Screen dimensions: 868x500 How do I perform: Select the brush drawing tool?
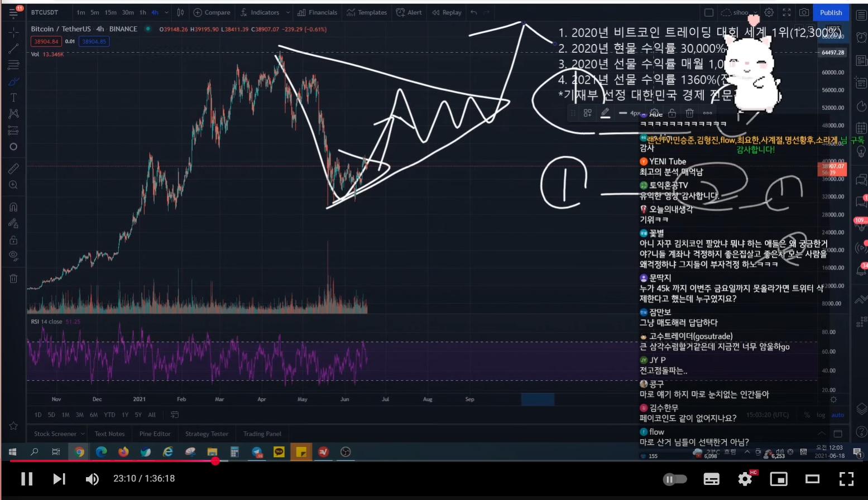click(x=13, y=82)
